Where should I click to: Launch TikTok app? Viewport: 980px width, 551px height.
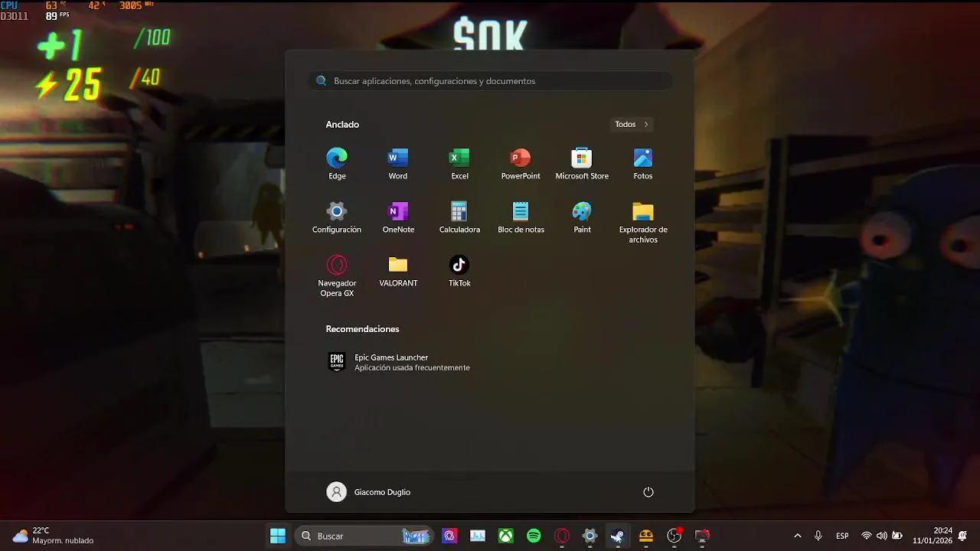459,271
